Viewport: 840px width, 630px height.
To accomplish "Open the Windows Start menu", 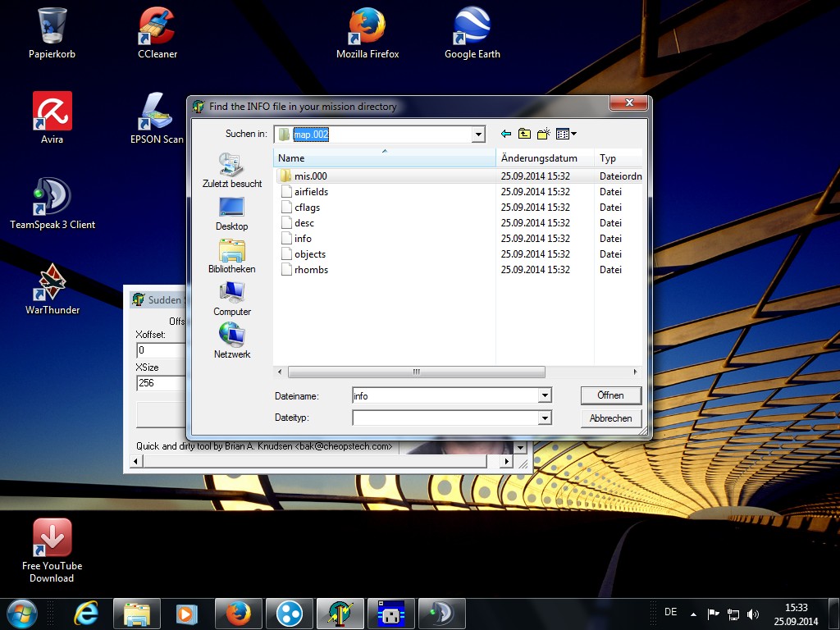I will point(22,614).
